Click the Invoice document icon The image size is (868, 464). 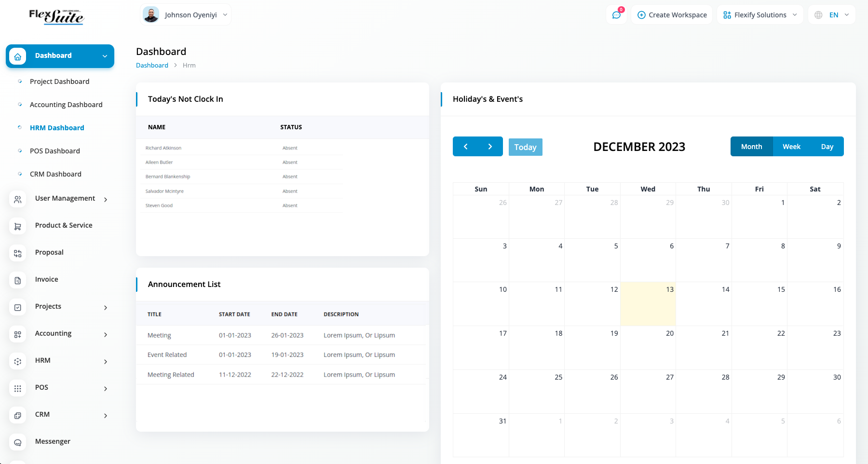click(18, 280)
